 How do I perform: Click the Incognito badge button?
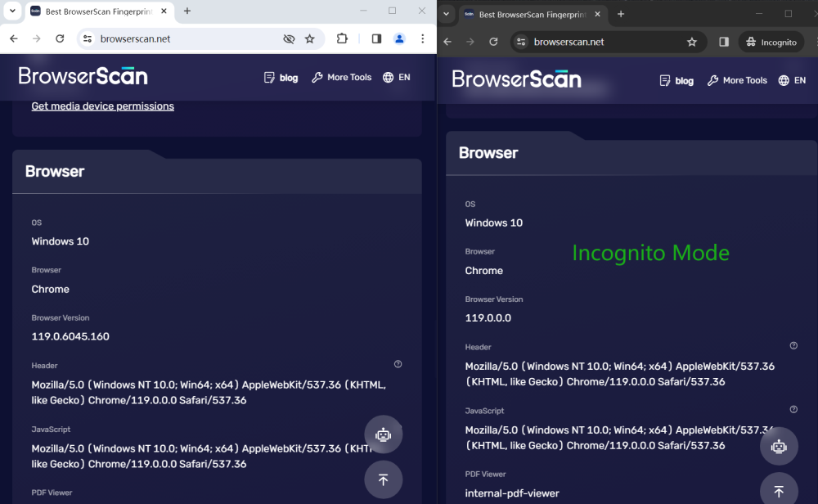point(771,42)
